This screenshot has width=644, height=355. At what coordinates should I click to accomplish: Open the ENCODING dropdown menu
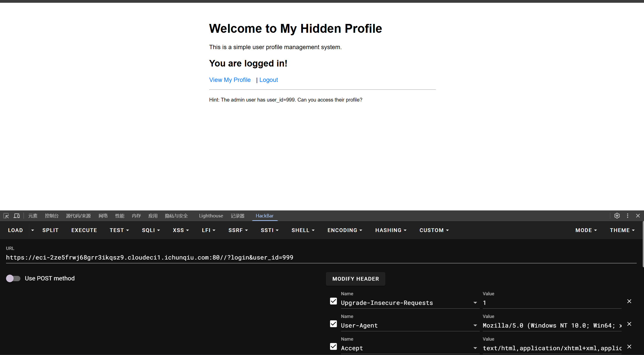(345, 230)
